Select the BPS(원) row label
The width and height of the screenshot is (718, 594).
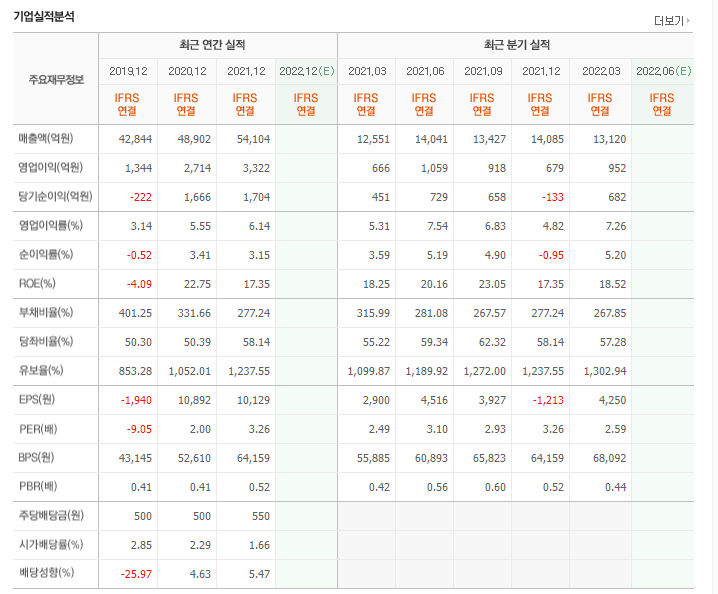pyautogui.click(x=36, y=457)
